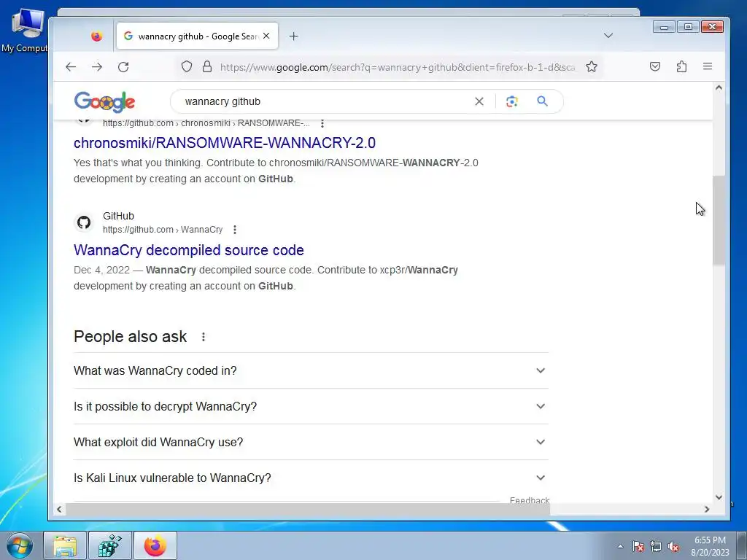Switch to the wannacry github tab
747x560 pixels.
[197, 36]
